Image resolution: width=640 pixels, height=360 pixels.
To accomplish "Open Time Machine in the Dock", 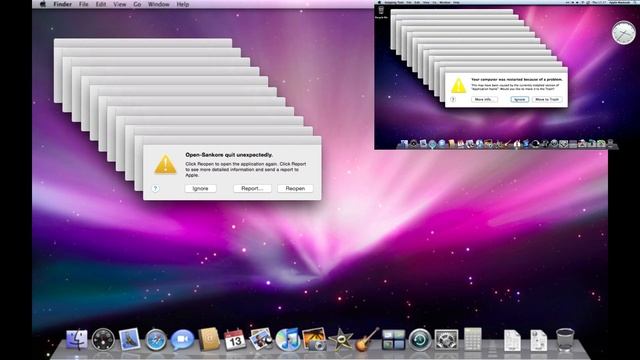I will coord(420,340).
